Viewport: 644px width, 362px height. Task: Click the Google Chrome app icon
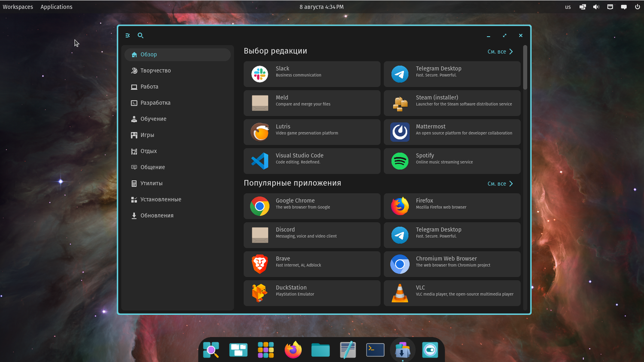[x=260, y=206]
